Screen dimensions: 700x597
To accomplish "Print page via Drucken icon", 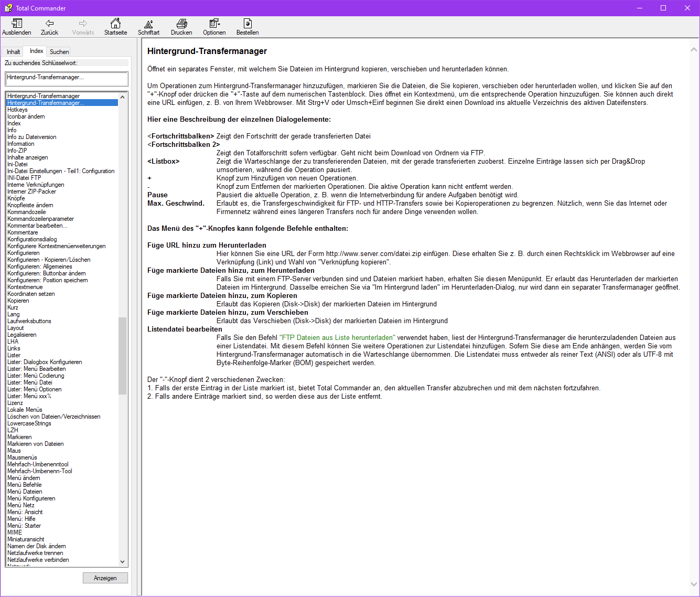I will (181, 24).
